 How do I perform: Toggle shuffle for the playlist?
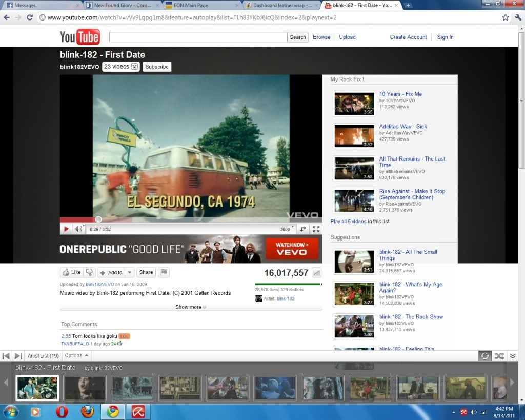click(x=499, y=356)
